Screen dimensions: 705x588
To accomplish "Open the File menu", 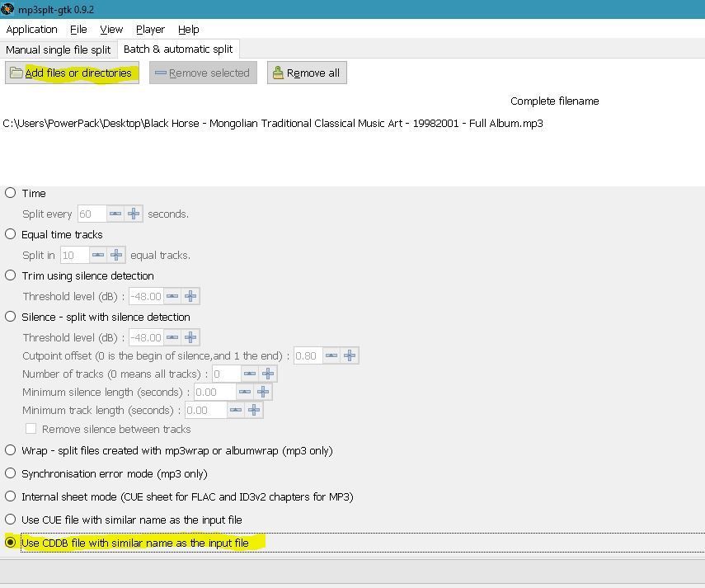I will [78, 30].
